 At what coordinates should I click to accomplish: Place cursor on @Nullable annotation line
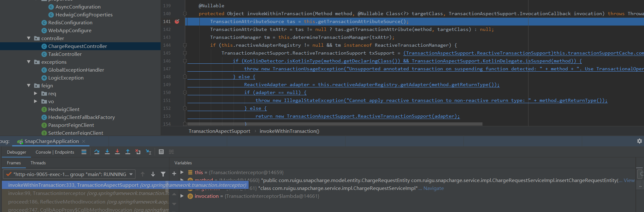(211, 6)
